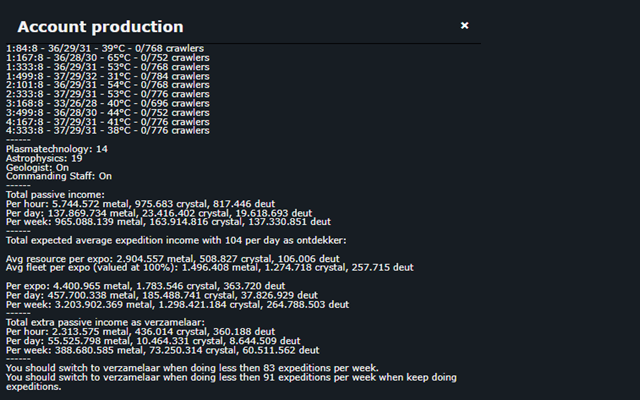Click the Commanding Staff: On line

[x=59, y=176]
